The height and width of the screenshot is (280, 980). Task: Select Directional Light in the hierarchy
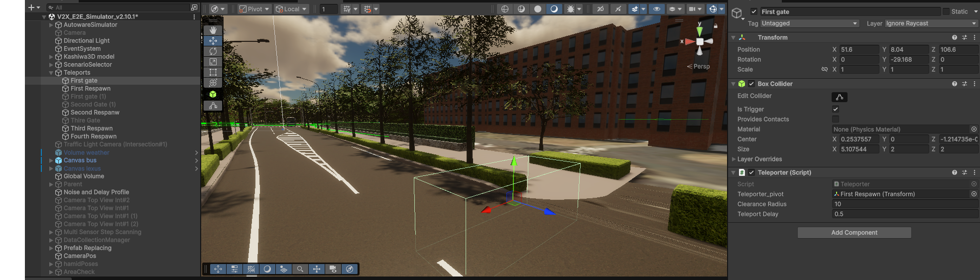tap(86, 41)
